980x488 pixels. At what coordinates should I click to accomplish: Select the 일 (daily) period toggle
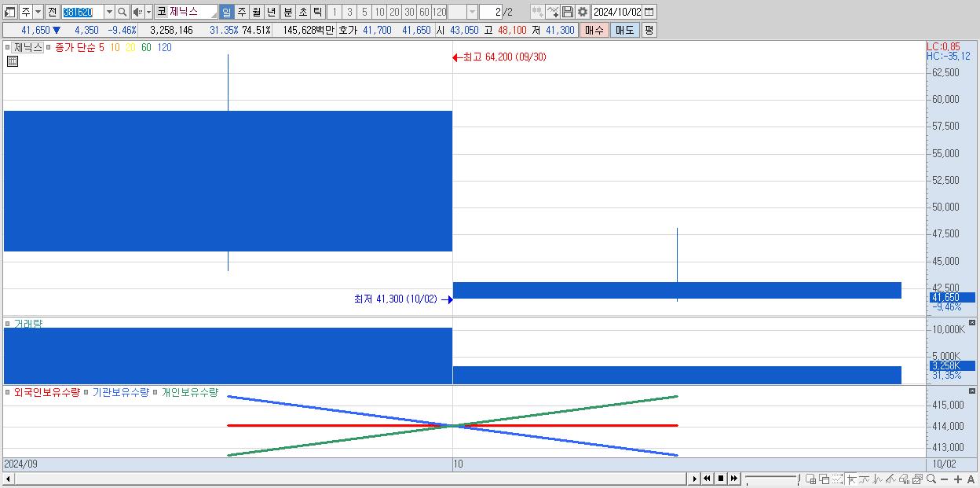(x=226, y=12)
